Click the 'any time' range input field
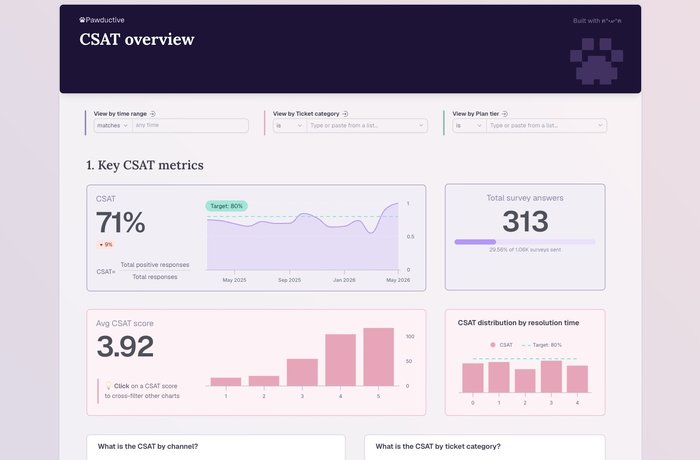 tap(191, 125)
